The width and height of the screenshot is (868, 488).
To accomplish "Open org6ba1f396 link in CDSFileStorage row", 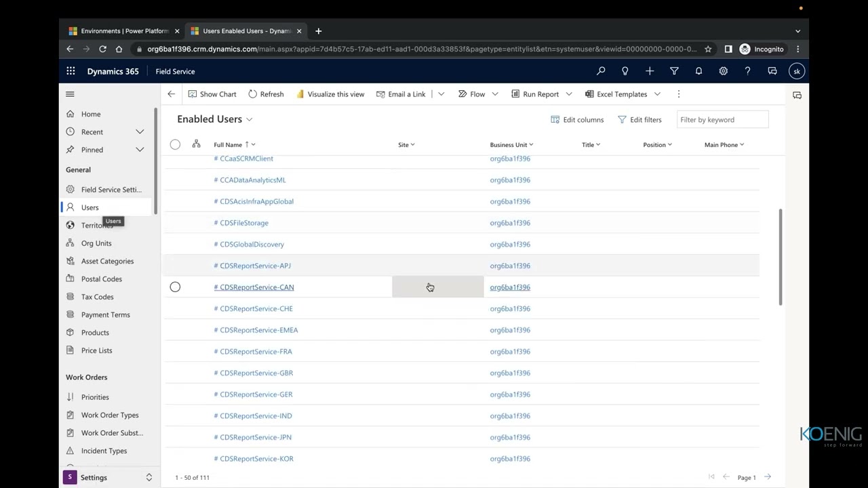I will tap(510, 223).
